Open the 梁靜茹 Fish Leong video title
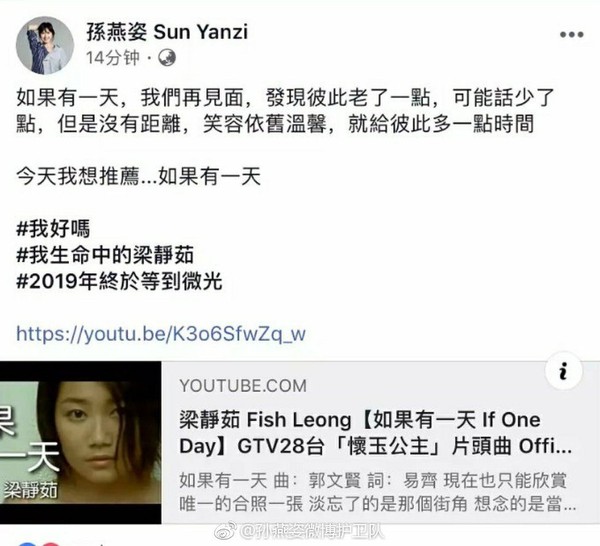This screenshot has height=546, width=600. 375,433
